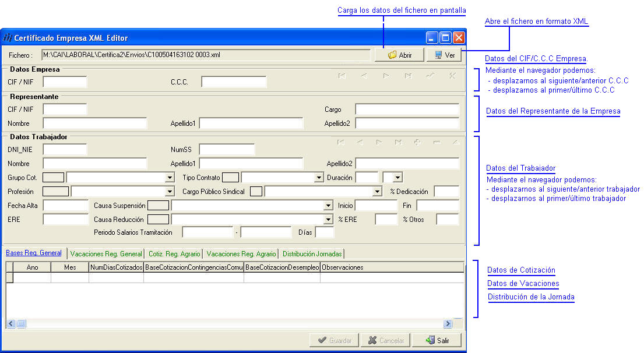Open the Cotiz. Reg. Agrario tab
644x353 pixels.
[174, 253]
